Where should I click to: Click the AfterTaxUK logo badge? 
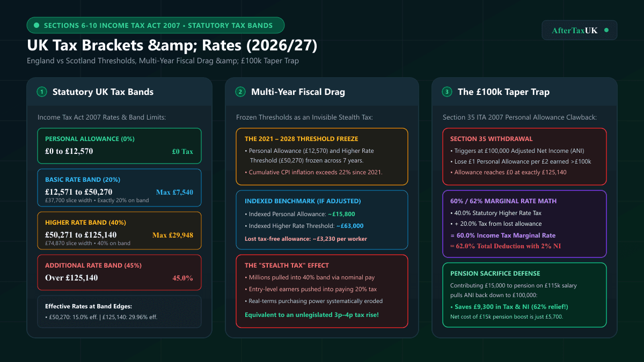580,30
